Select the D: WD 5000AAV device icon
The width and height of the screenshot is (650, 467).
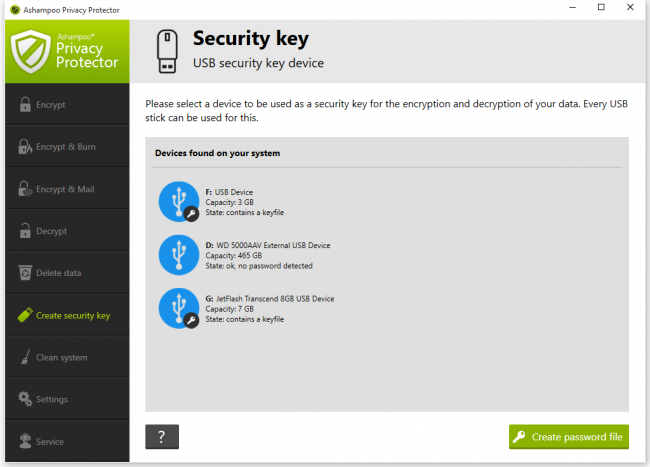[179, 255]
